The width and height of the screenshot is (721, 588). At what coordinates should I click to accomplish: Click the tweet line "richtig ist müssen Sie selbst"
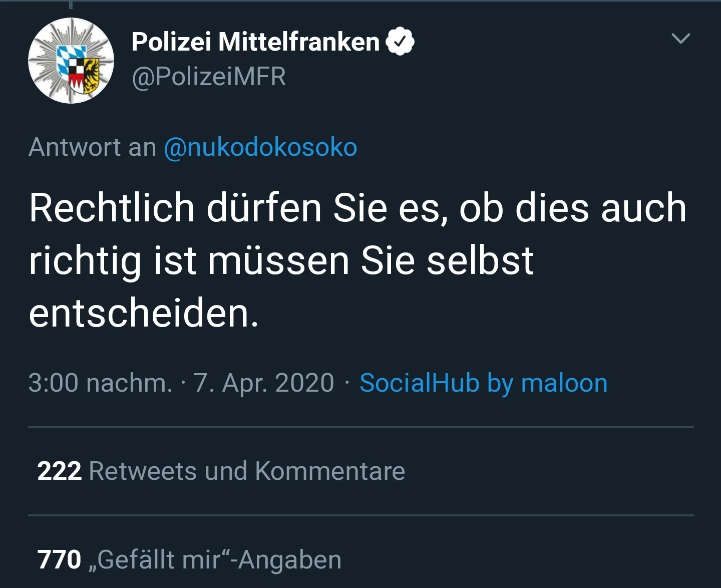(x=281, y=260)
